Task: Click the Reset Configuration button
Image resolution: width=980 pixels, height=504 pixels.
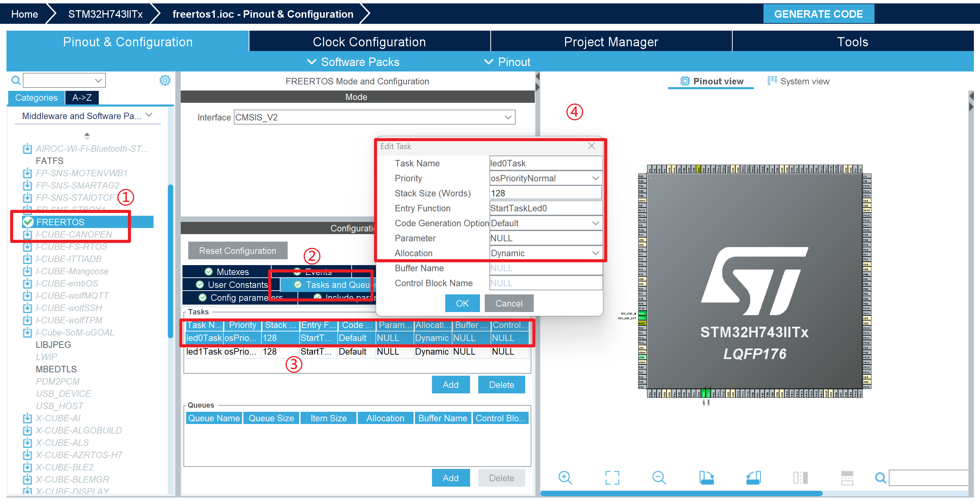Action: coord(238,251)
